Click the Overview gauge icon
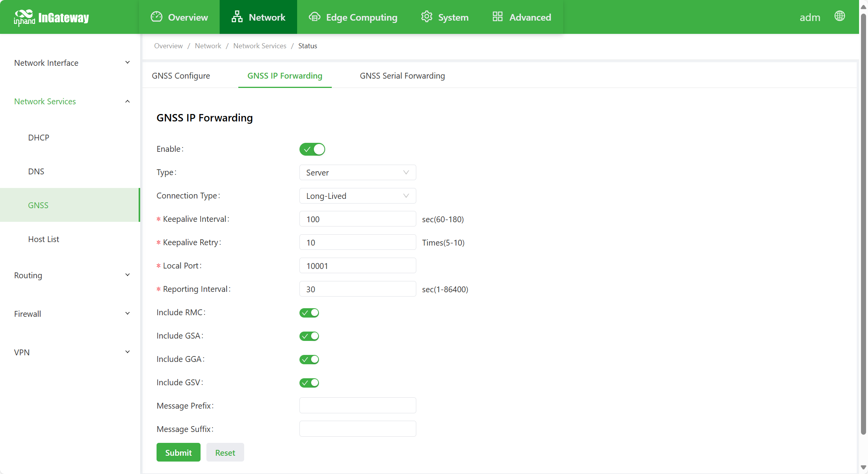 pyautogui.click(x=156, y=17)
